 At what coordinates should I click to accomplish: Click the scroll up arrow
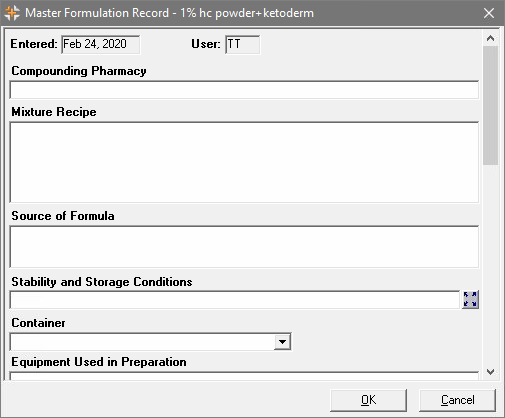pos(490,38)
